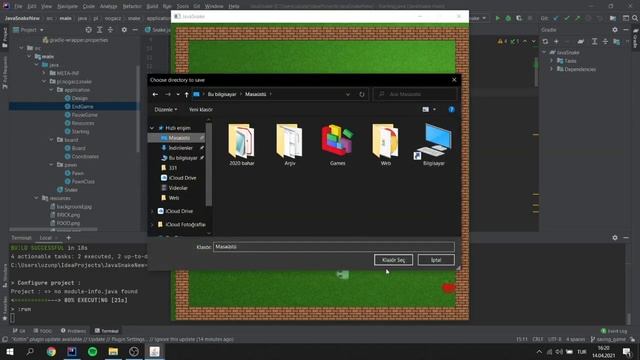This screenshot has height=360, width=640.
Task: Click the İptal button
Action: [x=436, y=260]
